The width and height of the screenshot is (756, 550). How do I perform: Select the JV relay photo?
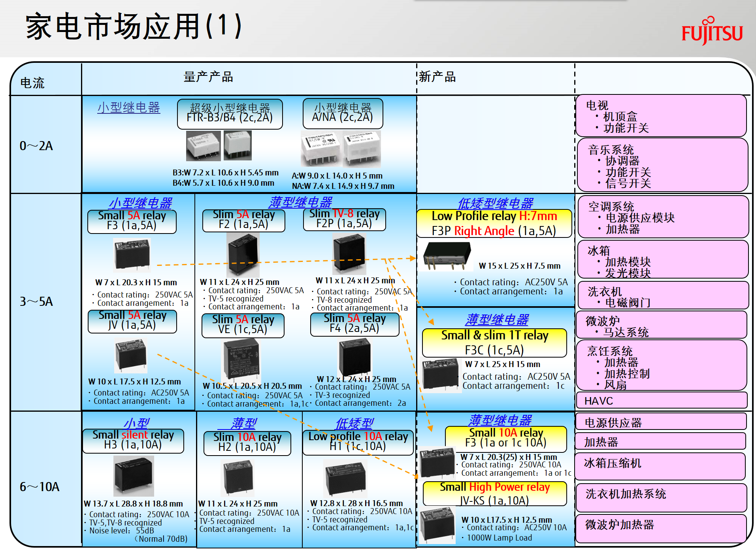click(131, 355)
